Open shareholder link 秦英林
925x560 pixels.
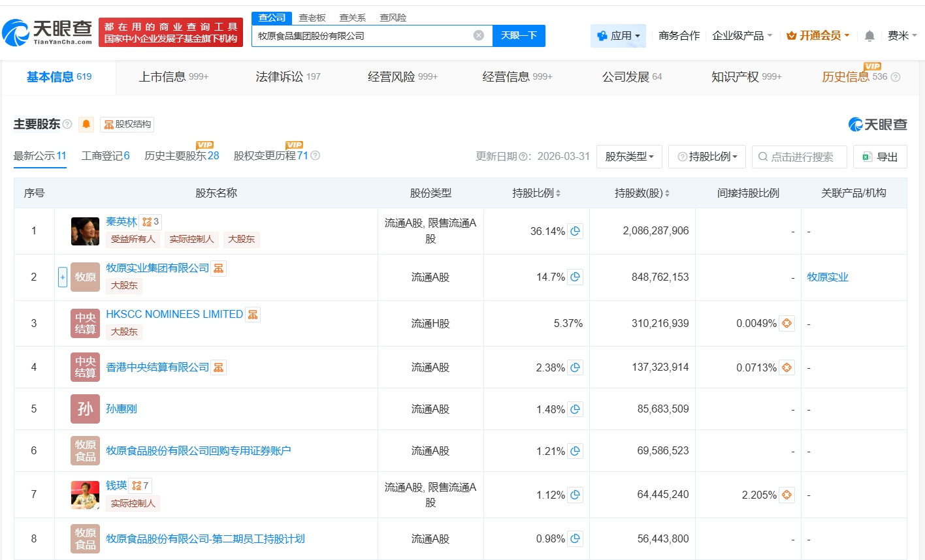(x=122, y=222)
